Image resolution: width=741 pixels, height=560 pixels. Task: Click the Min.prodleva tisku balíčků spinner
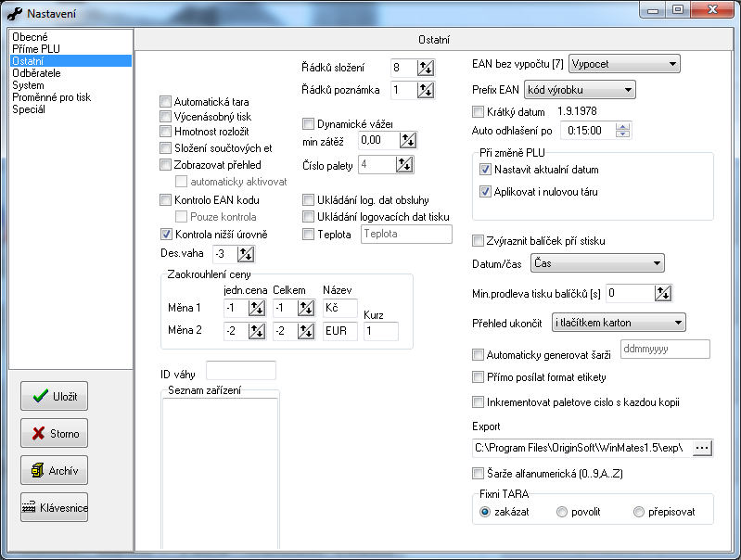coord(662,294)
